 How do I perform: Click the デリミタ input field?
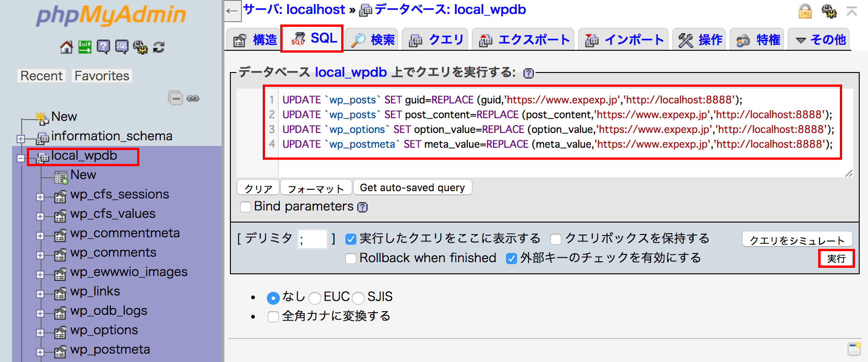point(313,239)
